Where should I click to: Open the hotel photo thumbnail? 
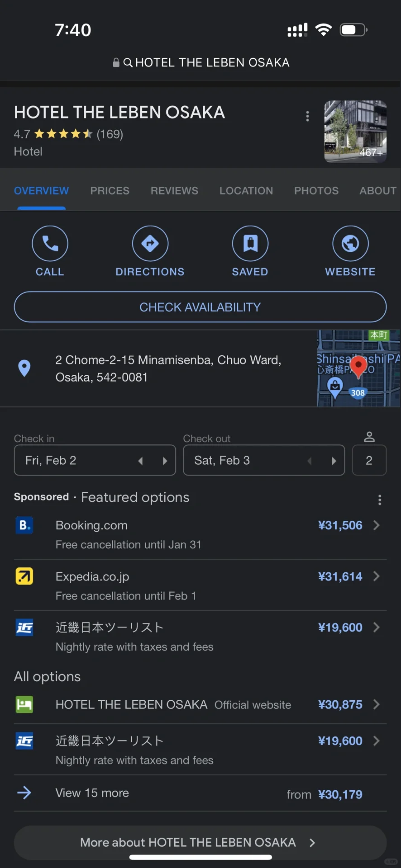(355, 131)
